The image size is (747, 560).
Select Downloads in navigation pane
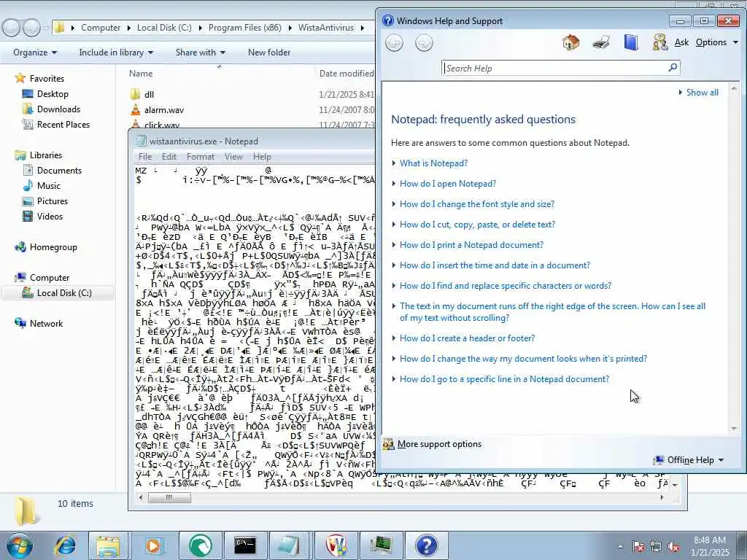pyautogui.click(x=58, y=109)
